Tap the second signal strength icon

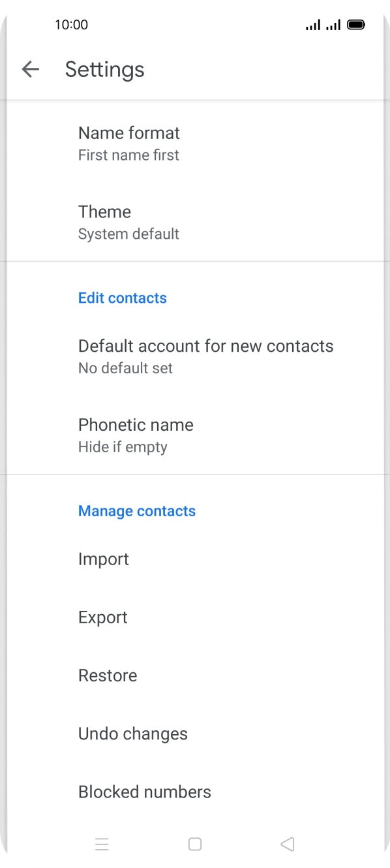[333, 25]
